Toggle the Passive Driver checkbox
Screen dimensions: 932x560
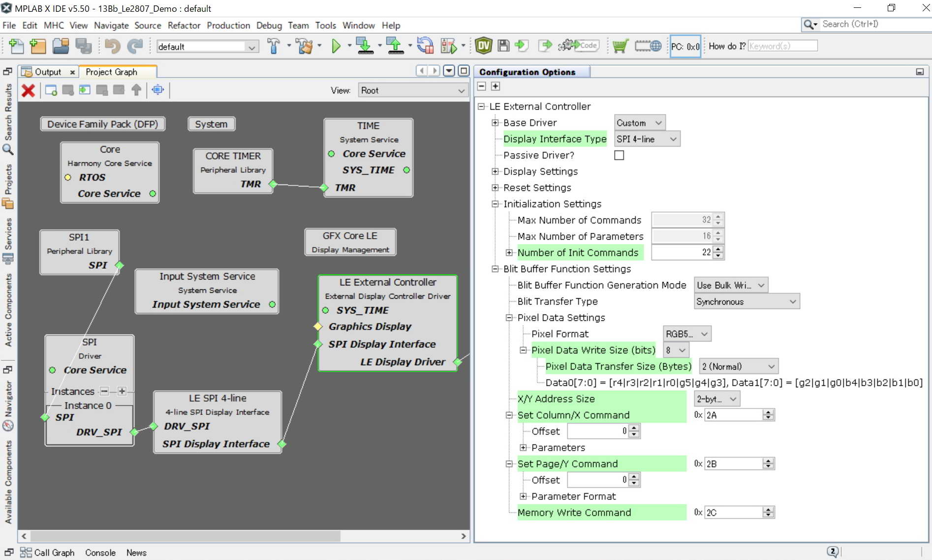point(619,155)
